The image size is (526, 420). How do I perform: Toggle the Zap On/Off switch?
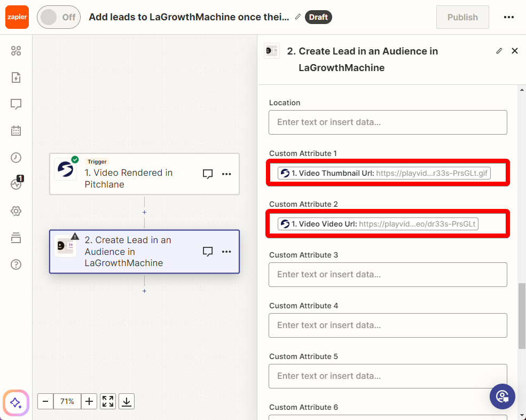[x=59, y=17]
